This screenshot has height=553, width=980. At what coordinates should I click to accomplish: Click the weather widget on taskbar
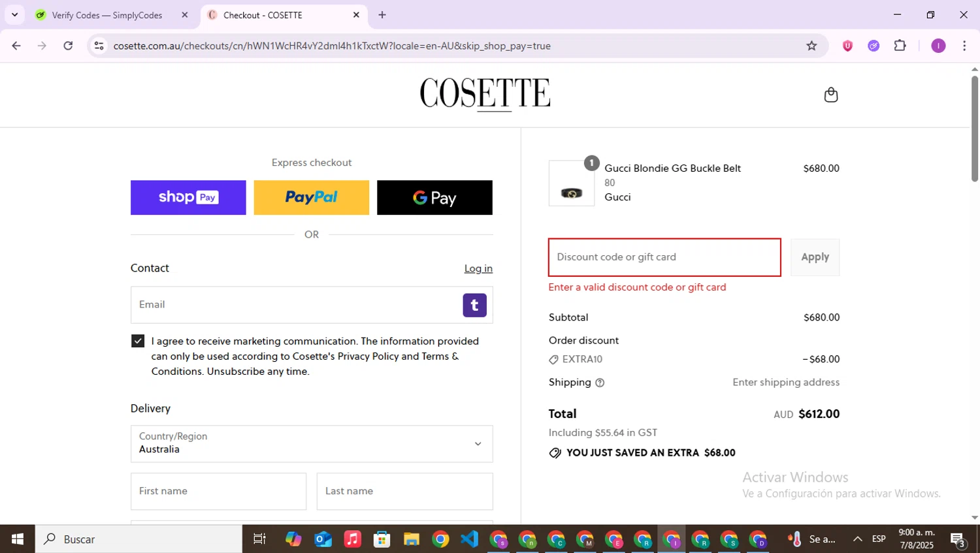[x=812, y=539]
